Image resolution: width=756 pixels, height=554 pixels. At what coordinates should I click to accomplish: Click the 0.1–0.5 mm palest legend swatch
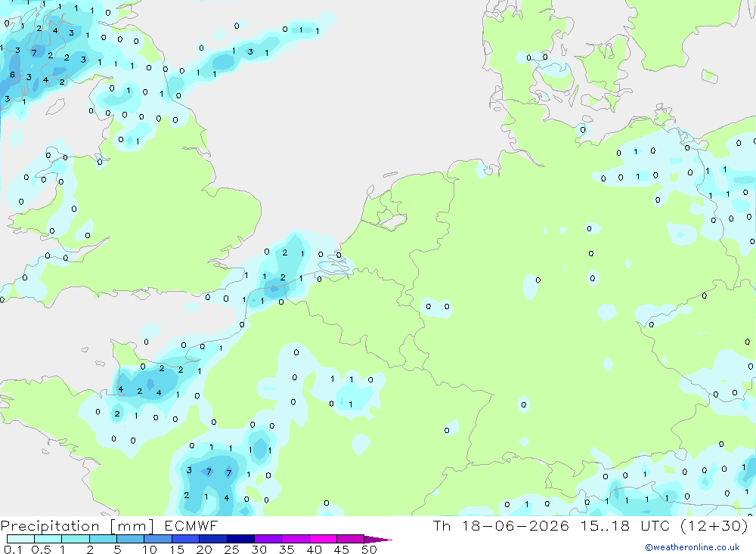click(20, 539)
